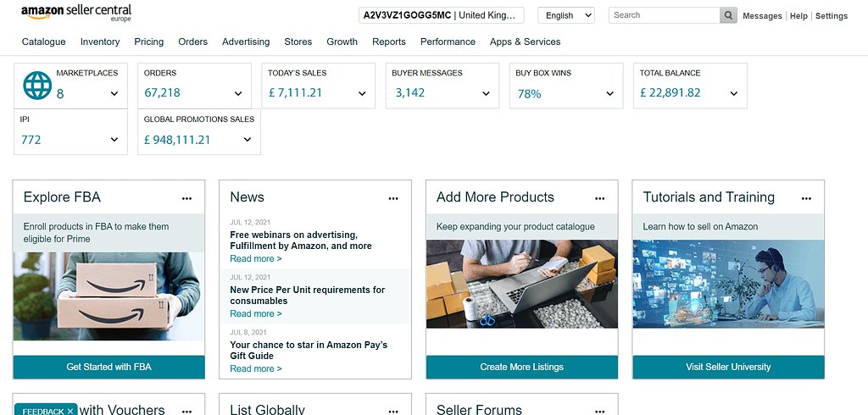The image size is (868, 415).
Task: Click the Seller Forums card title
Action: click(x=479, y=409)
